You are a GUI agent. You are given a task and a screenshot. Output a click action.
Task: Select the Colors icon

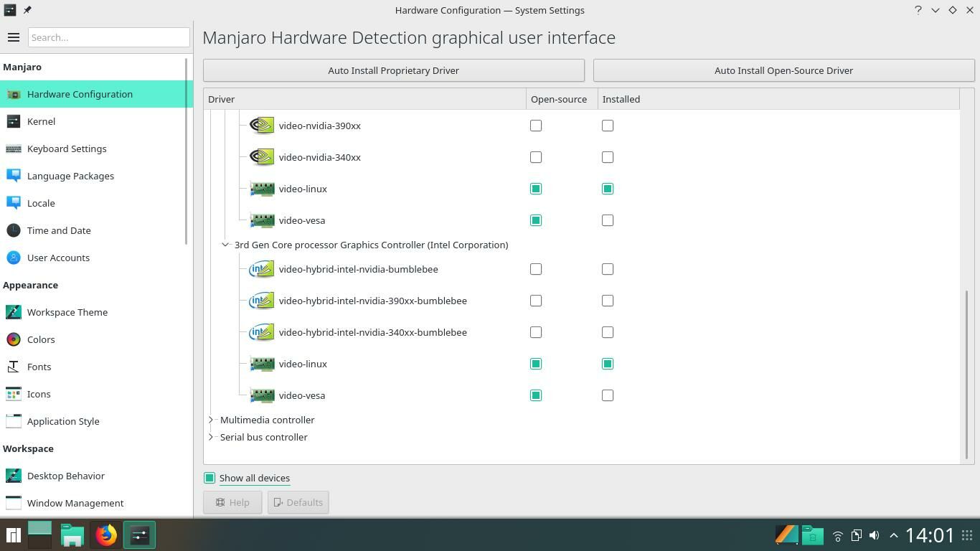click(x=14, y=339)
